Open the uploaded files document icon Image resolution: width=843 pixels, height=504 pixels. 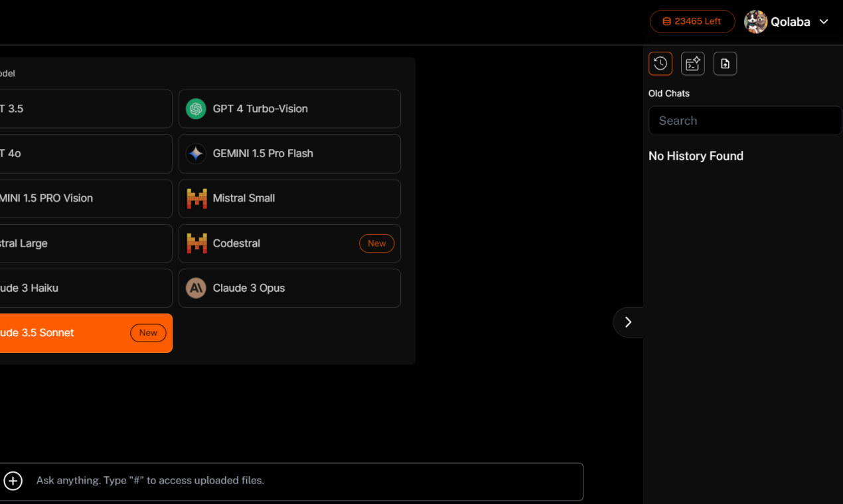click(725, 64)
